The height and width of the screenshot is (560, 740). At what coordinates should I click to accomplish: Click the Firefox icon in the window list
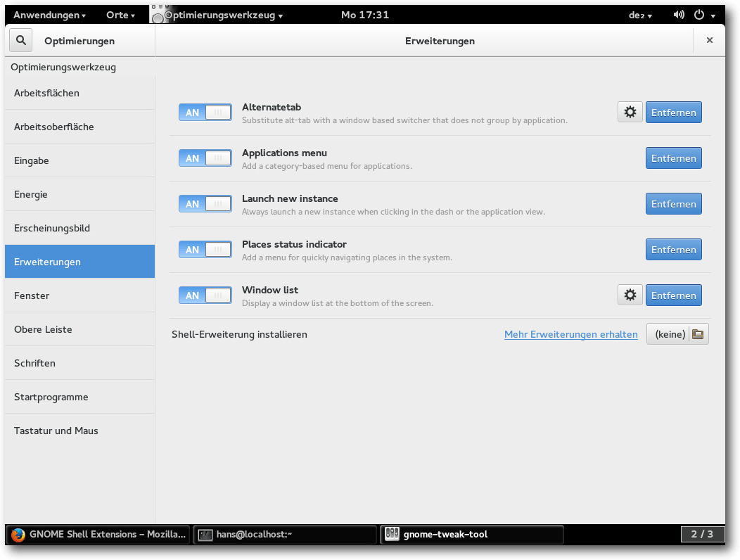[x=18, y=535]
